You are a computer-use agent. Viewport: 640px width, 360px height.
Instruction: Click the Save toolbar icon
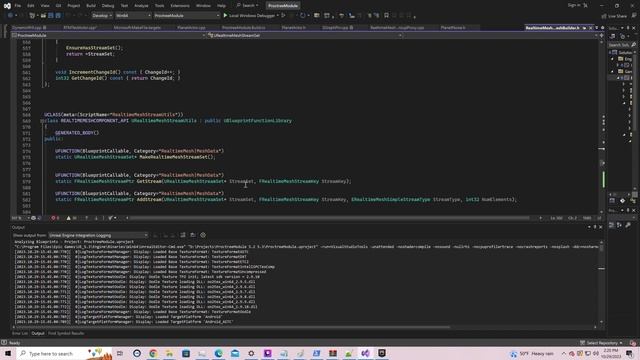coord(51,16)
